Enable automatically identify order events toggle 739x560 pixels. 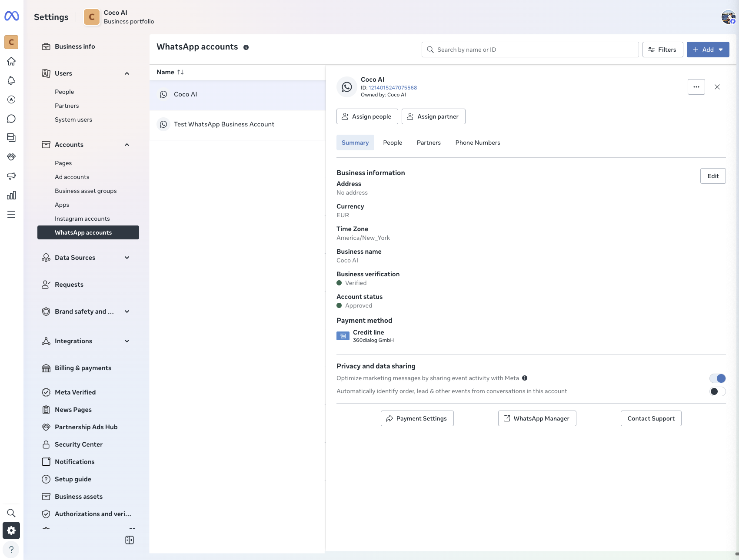point(717,391)
